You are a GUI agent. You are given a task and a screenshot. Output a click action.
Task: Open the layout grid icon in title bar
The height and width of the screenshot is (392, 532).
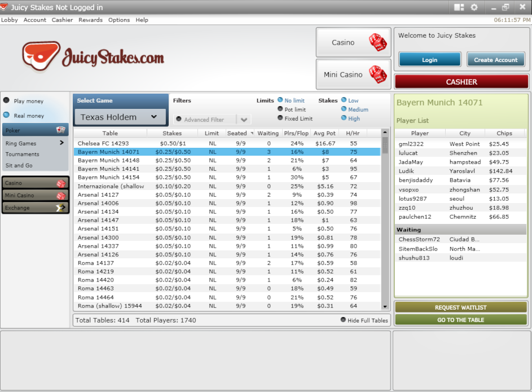click(459, 7)
